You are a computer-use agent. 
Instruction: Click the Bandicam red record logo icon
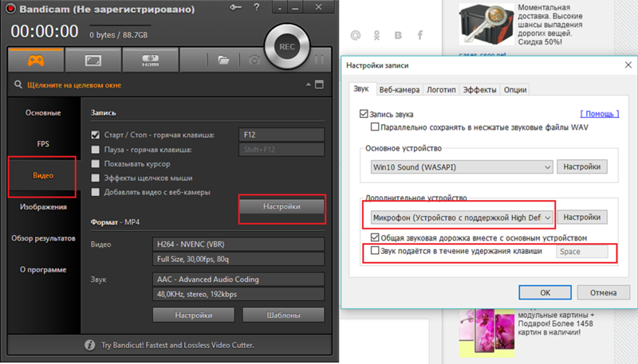[x=10, y=9]
